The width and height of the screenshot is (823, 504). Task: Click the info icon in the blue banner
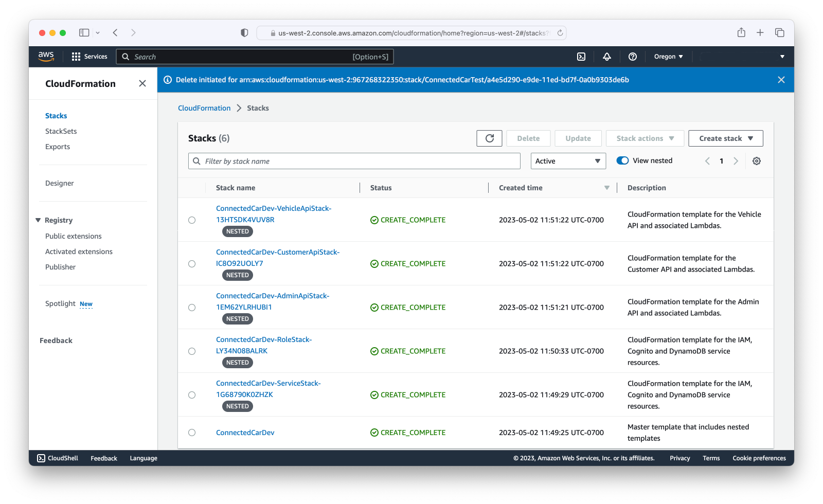[168, 80]
